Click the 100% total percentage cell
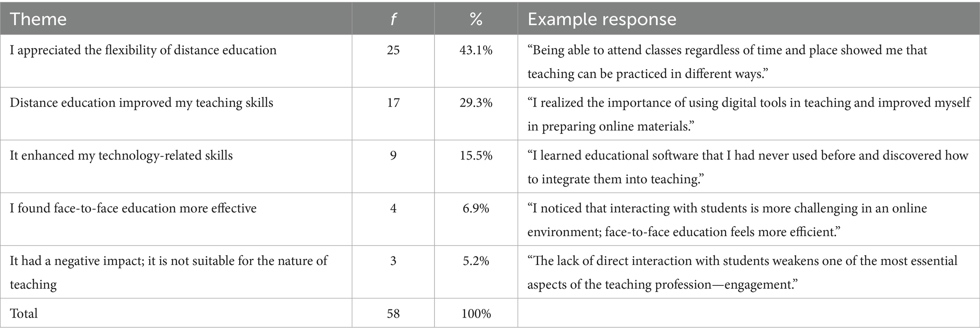The image size is (980, 336). [x=476, y=313]
